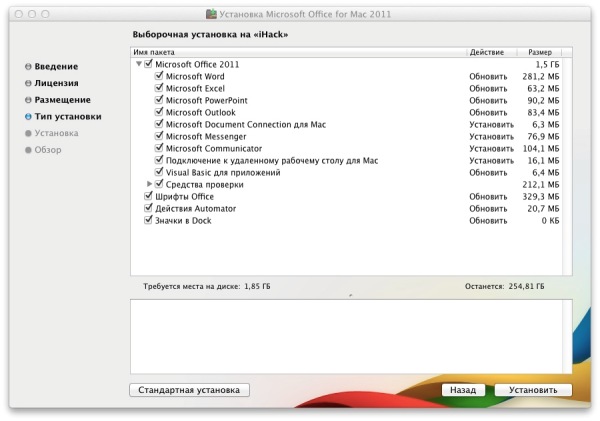Click the Требуется места на диске label
600x421 pixels.
coord(192,286)
